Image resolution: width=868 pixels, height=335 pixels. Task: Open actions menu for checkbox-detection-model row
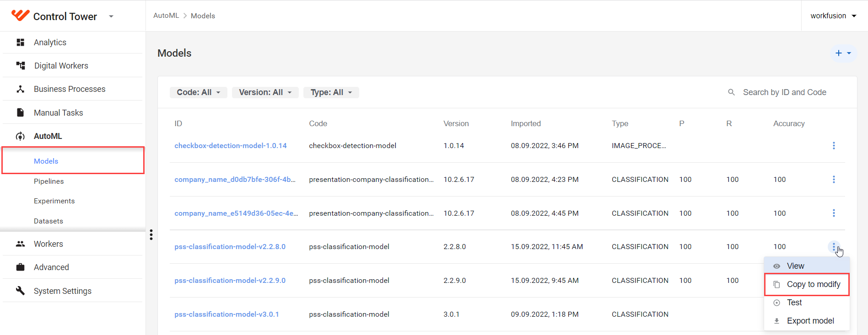834,146
